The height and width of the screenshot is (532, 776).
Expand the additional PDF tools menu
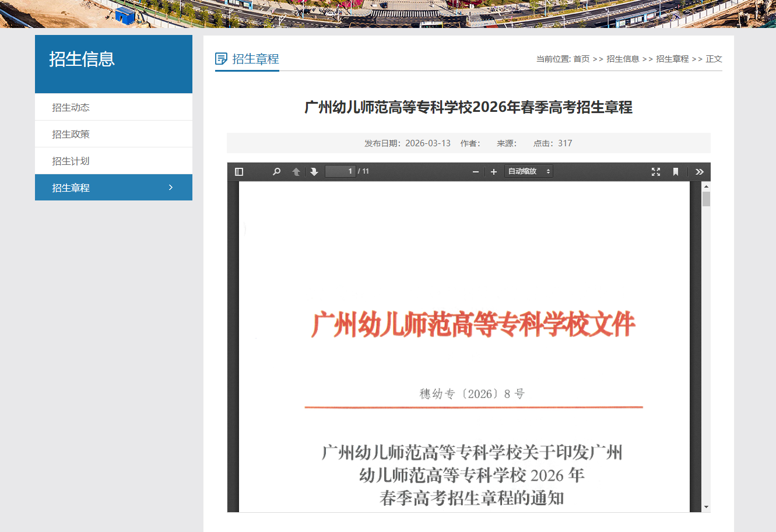[x=699, y=171]
